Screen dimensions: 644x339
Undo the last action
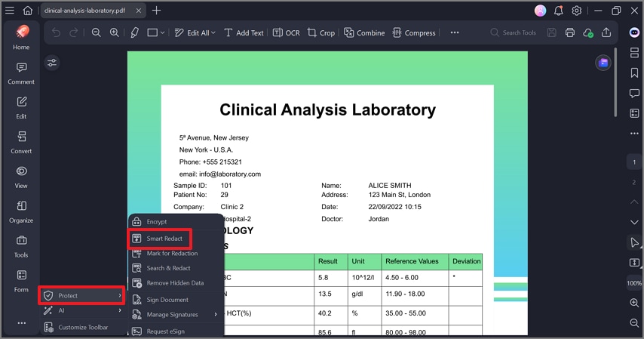tap(56, 33)
